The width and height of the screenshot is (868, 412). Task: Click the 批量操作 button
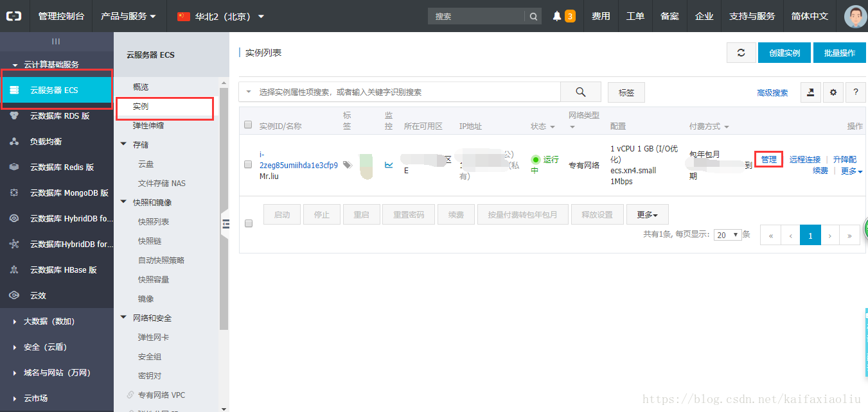[x=839, y=53]
